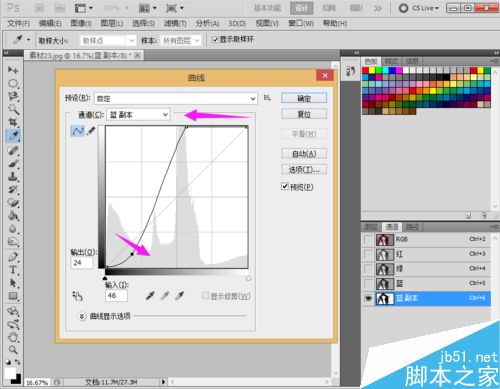Click the white point input slider
The height and width of the screenshot is (389, 500).
pyautogui.click(x=248, y=278)
